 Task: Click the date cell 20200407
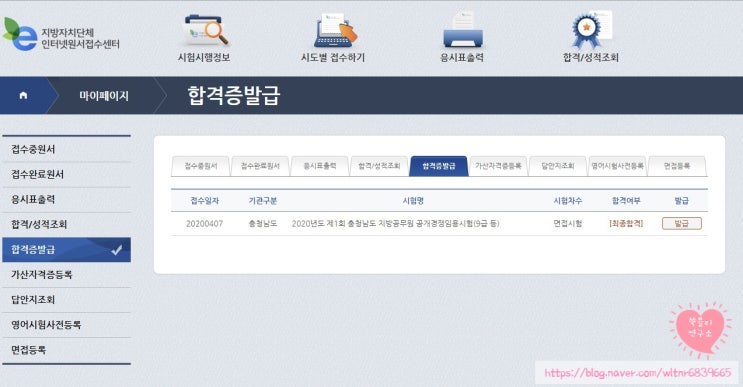[204, 224]
